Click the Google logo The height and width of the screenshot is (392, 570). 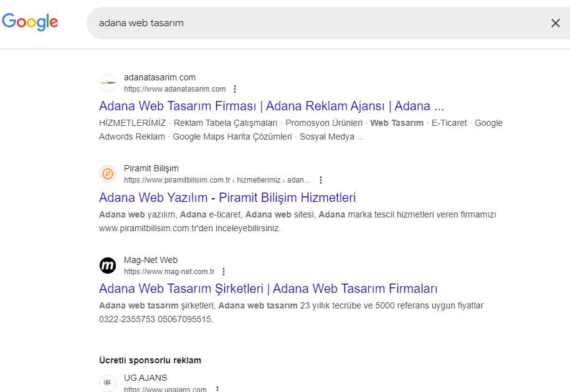30,22
